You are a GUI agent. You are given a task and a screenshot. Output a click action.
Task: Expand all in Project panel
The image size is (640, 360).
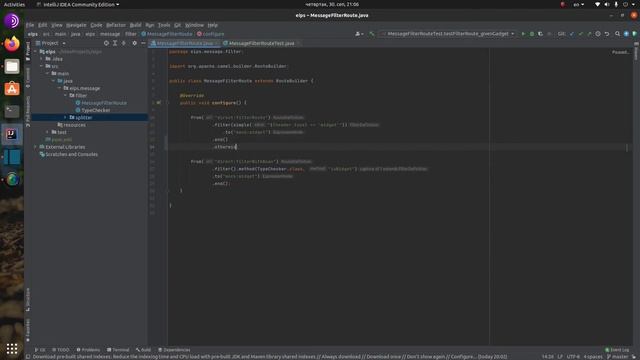click(115, 43)
